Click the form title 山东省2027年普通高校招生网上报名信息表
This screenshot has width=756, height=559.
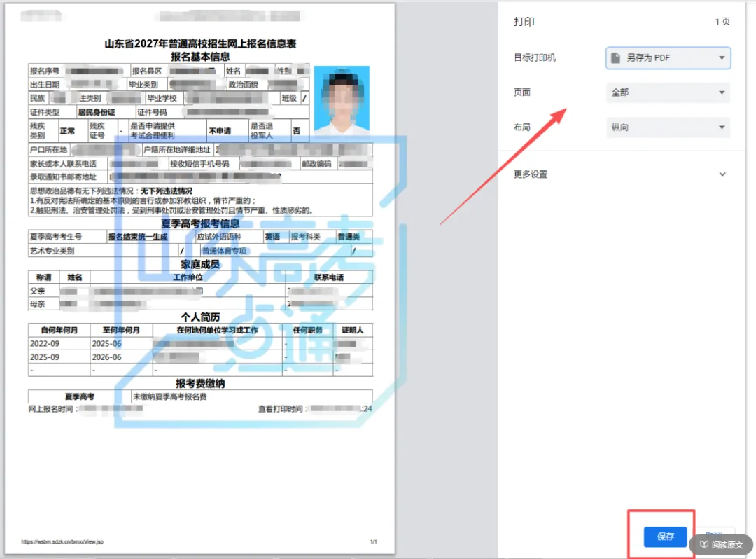(x=200, y=44)
